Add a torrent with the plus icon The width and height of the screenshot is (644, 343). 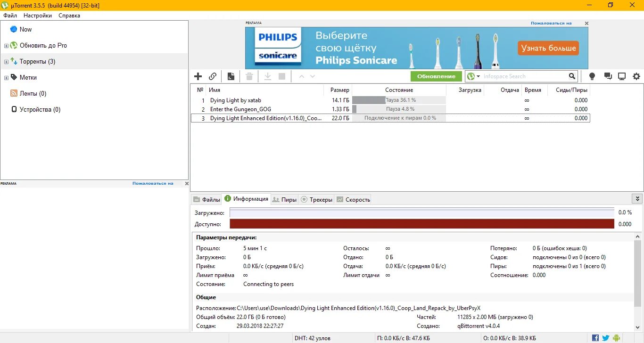tap(198, 76)
